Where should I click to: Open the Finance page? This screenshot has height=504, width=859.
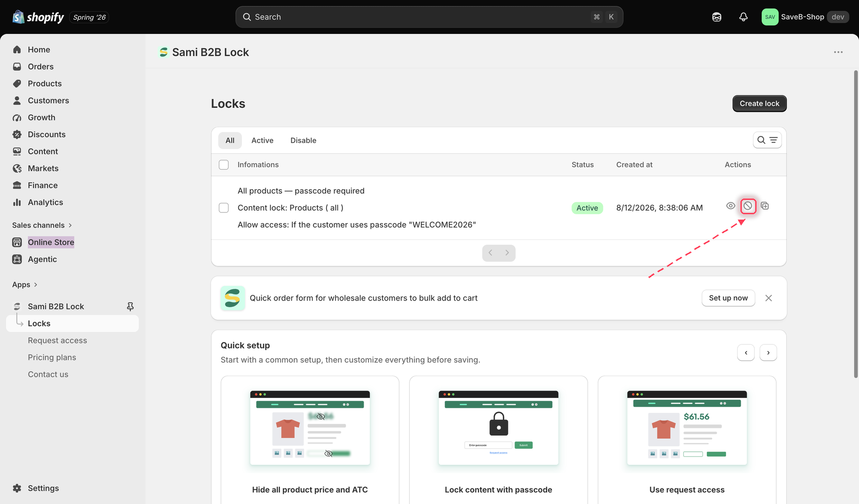pos(43,186)
